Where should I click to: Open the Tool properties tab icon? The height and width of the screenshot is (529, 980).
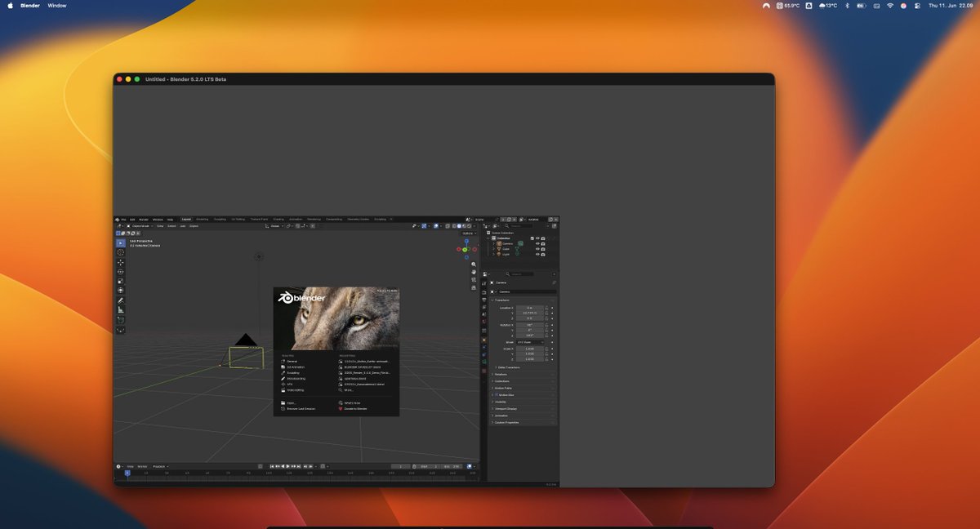pyautogui.click(x=484, y=284)
